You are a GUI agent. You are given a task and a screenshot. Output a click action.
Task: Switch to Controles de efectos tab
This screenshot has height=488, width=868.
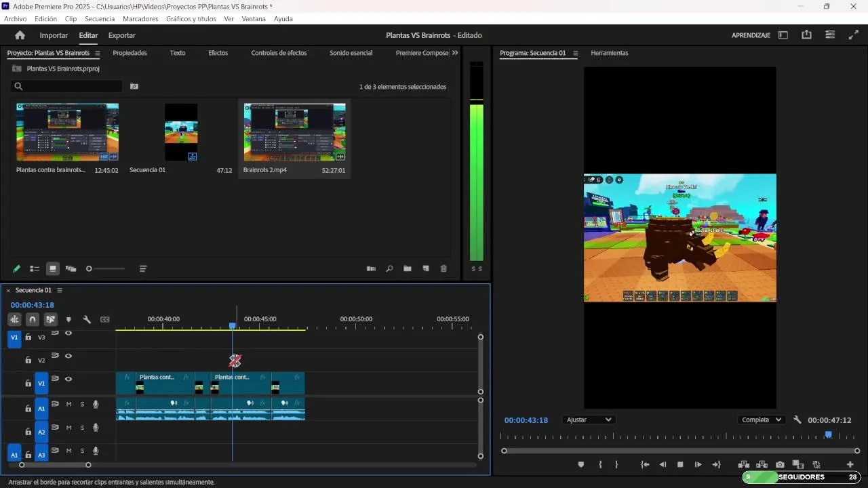(279, 53)
